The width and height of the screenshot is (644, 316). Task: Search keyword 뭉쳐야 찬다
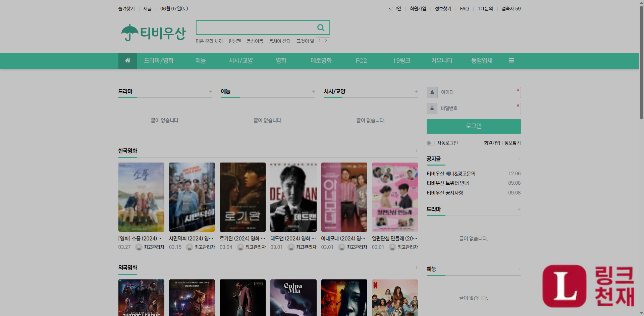[280, 41]
